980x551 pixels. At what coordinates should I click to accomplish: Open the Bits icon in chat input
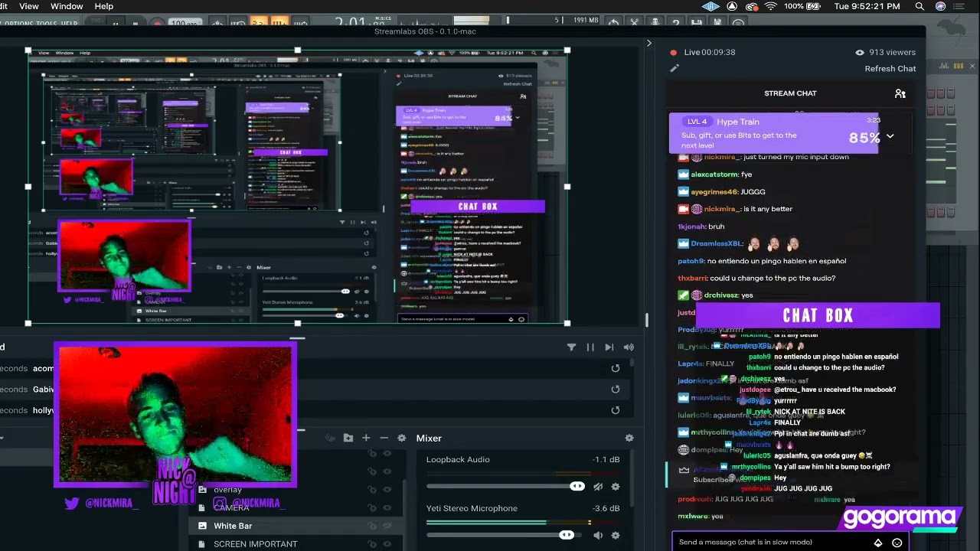[x=878, y=543]
